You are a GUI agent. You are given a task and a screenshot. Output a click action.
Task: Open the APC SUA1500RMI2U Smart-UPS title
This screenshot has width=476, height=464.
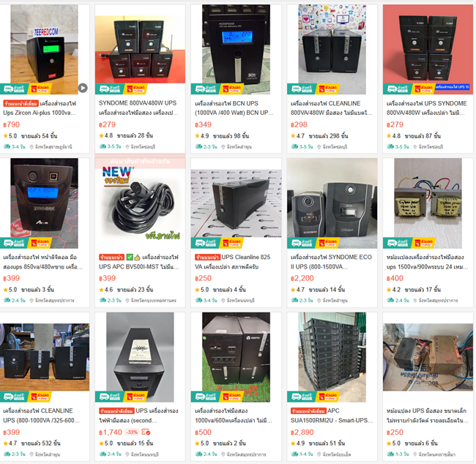pyautogui.click(x=332, y=416)
